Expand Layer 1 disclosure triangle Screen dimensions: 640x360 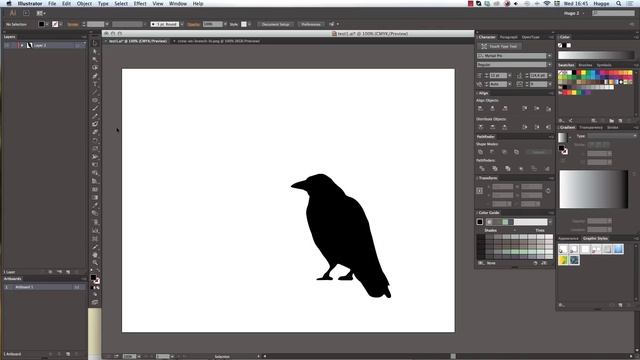click(x=22, y=45)
